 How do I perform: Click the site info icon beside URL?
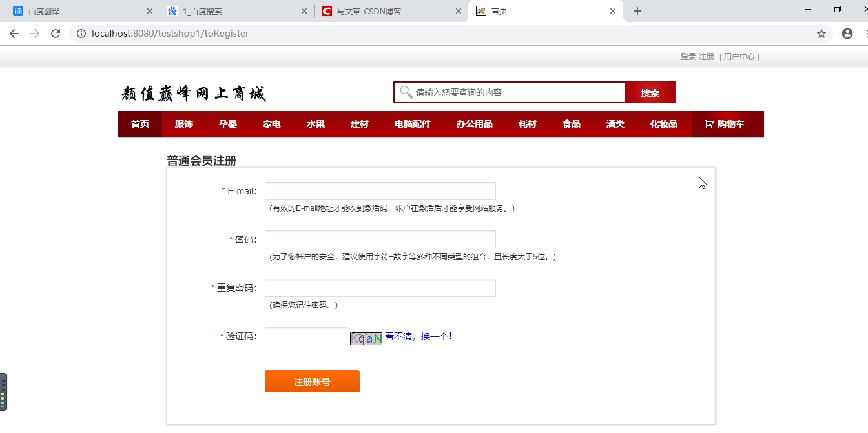(81, 34)
